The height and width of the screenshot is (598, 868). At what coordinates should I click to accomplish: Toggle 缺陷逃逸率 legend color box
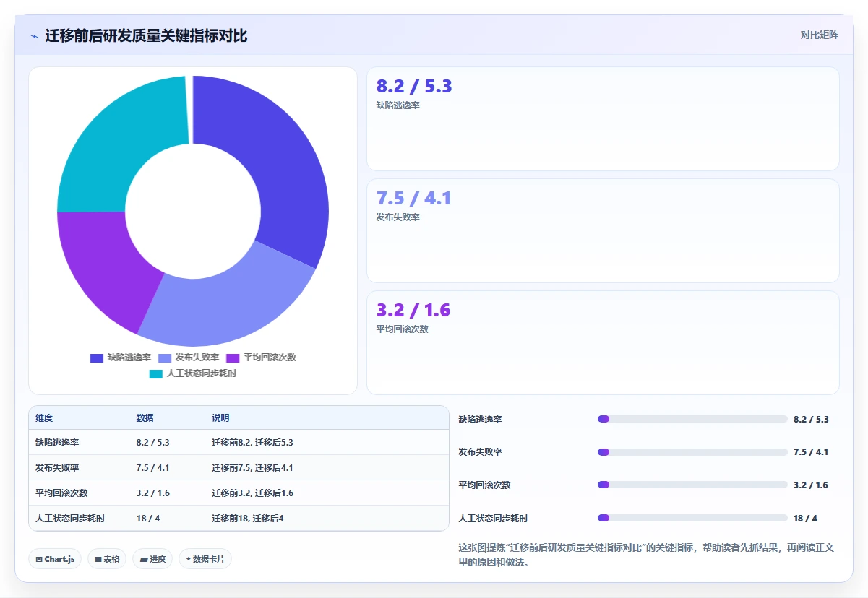[x=97, y=357]
